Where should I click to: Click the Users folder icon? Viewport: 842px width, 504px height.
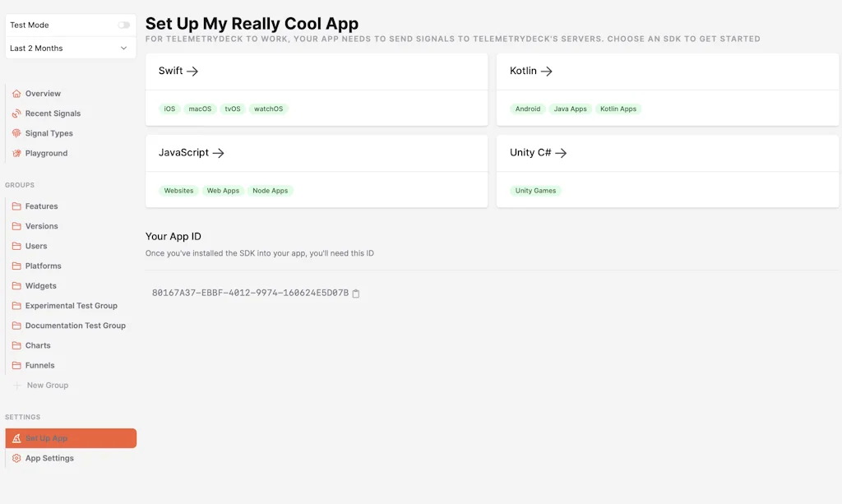[16, 246]
